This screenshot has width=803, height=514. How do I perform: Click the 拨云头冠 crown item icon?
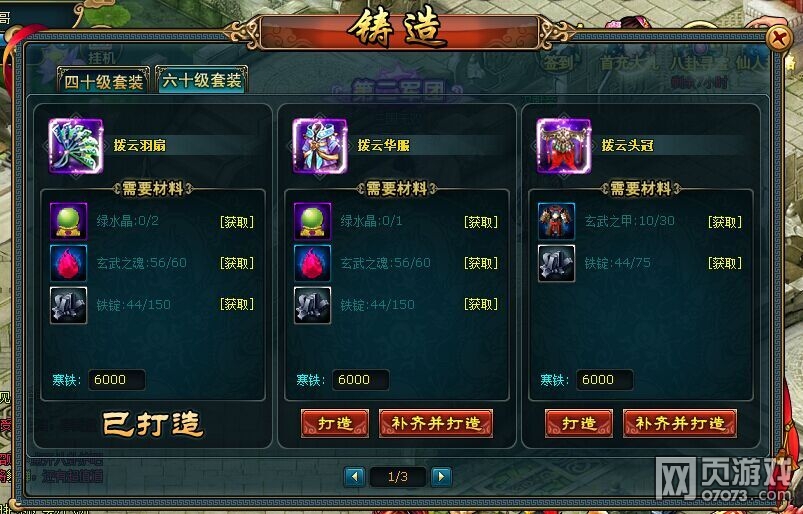click(x=564, y=146)
